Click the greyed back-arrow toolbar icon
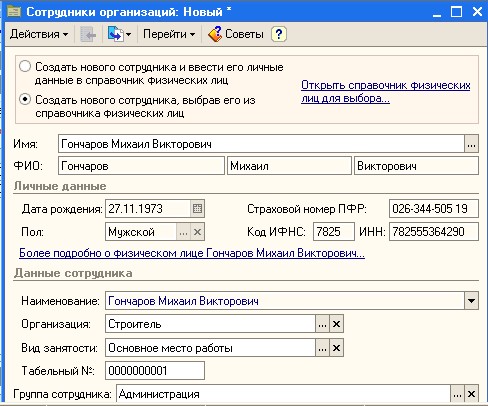The height and width of the screenshot is (406, 488). coord(88,34)
